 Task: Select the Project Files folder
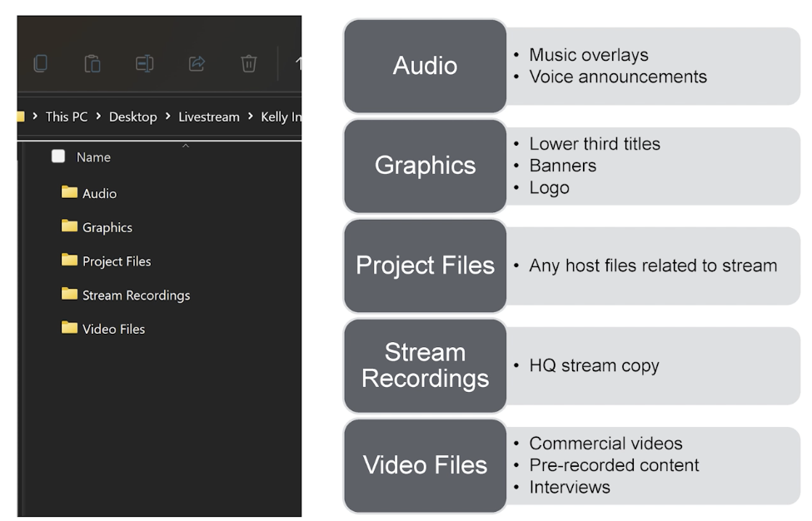tap(117, 261)
